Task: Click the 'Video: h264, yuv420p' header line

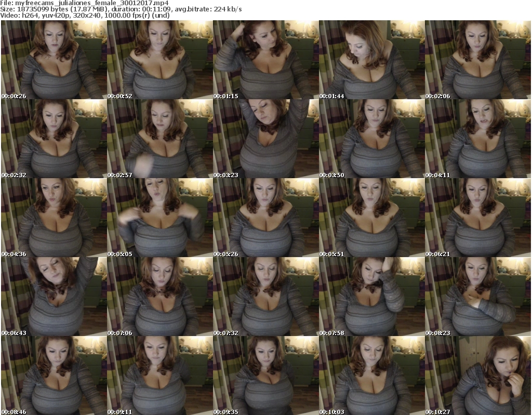Action: coord(85,15)
